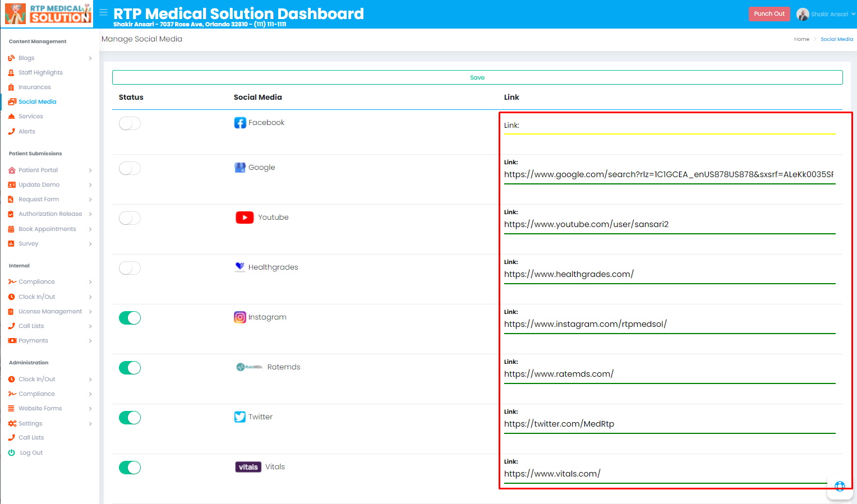Click the bold "Link" column header
Screen dimensions: 857x504
click(x=512, y=97)
